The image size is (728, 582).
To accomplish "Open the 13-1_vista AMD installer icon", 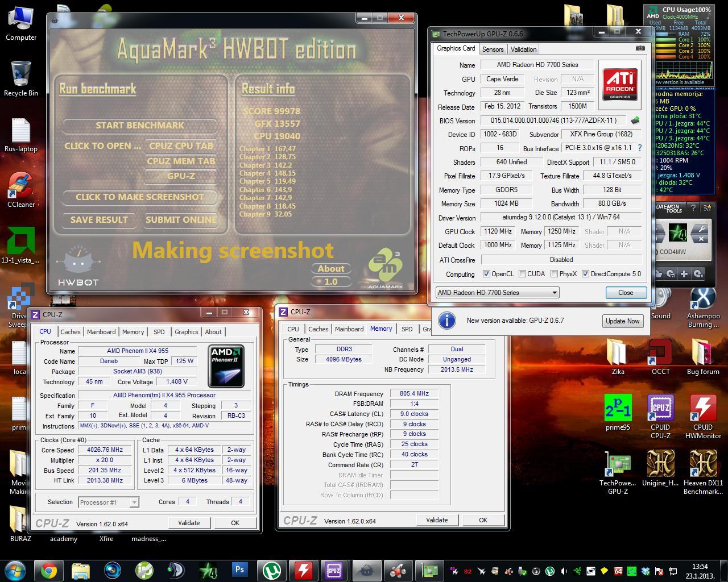I will coord(21,246).
